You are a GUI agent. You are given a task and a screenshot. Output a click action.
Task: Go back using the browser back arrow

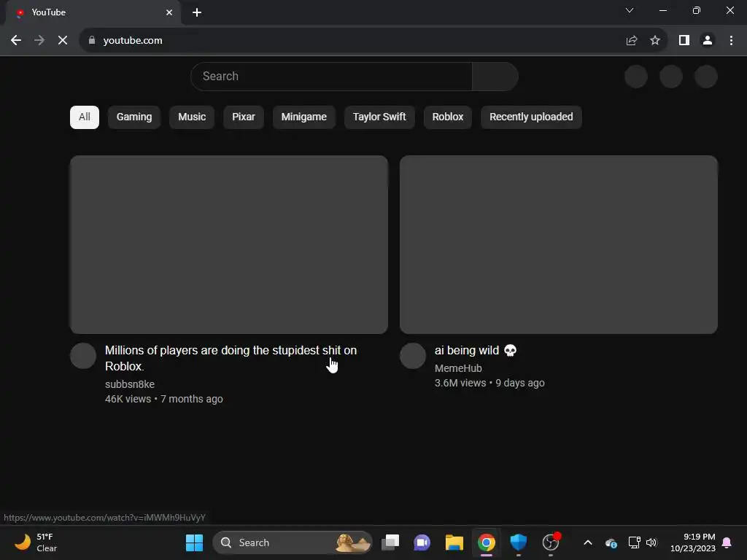click(16, 41)
